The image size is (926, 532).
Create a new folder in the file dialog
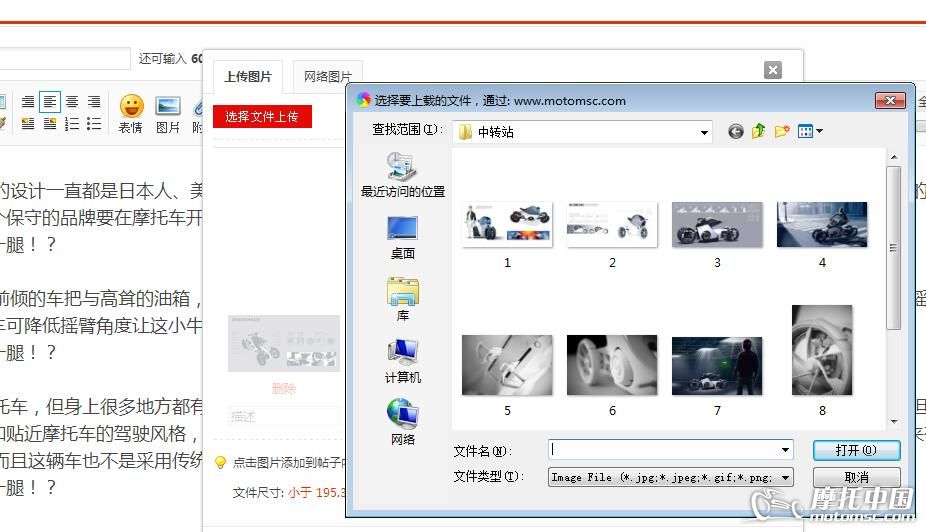tap(782, 131)
